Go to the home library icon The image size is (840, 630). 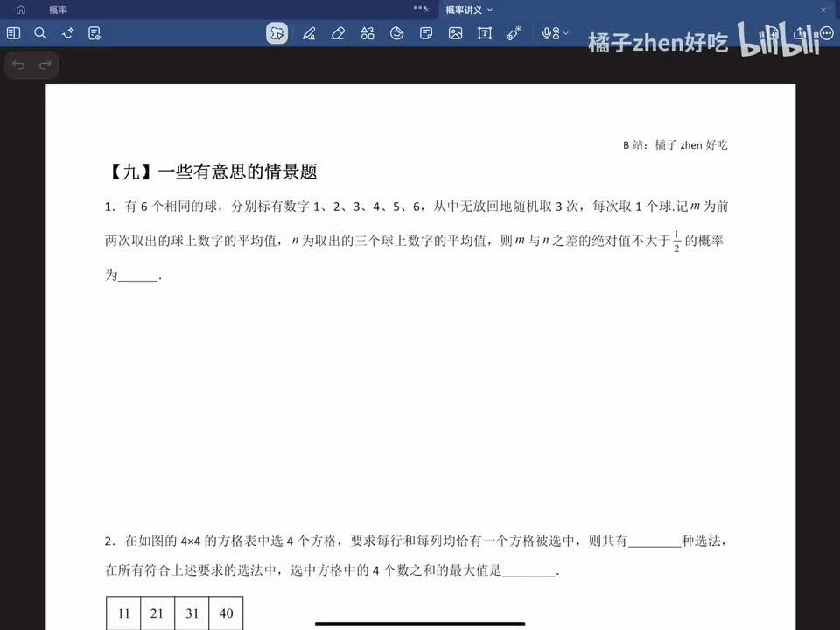[x=21, y=10]
